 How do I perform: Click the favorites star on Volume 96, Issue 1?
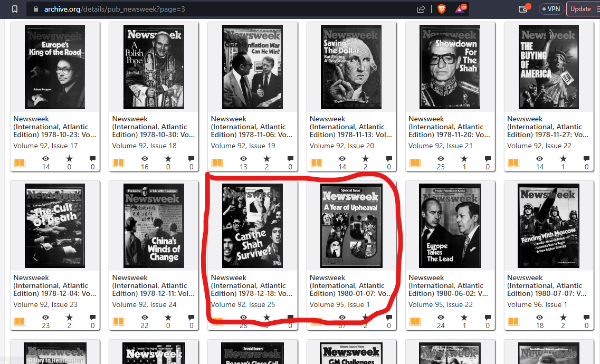563,317
